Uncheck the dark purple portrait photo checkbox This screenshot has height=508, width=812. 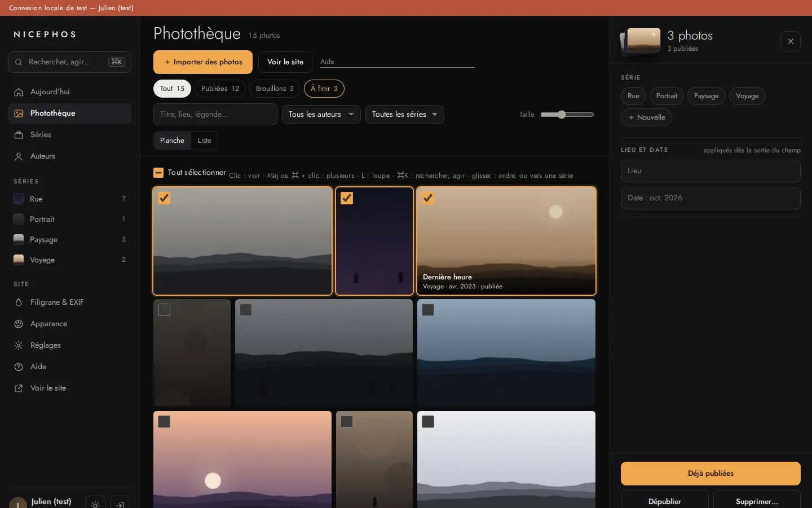(x=347, y=198)
